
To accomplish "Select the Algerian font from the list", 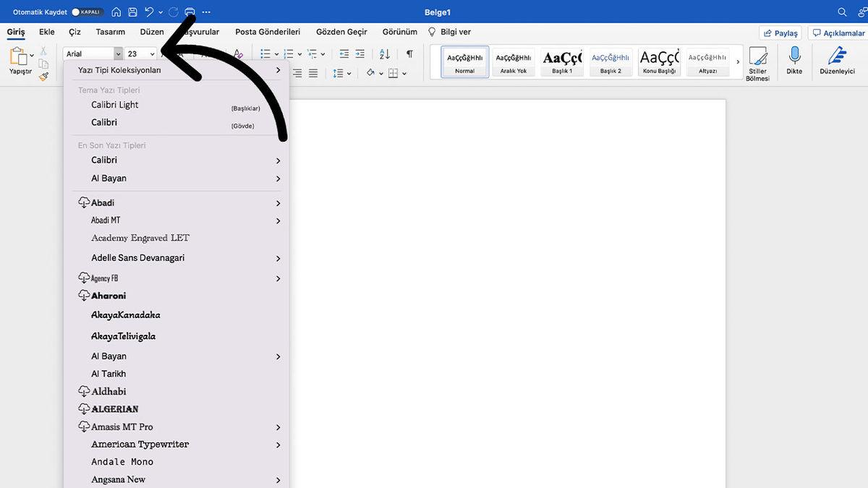I will coord(114,409).
